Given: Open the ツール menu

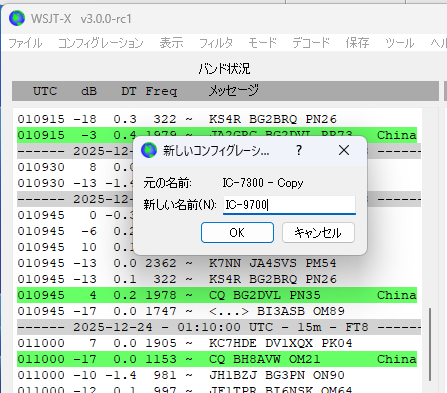Looking at the screenshot, I should 400,43.
